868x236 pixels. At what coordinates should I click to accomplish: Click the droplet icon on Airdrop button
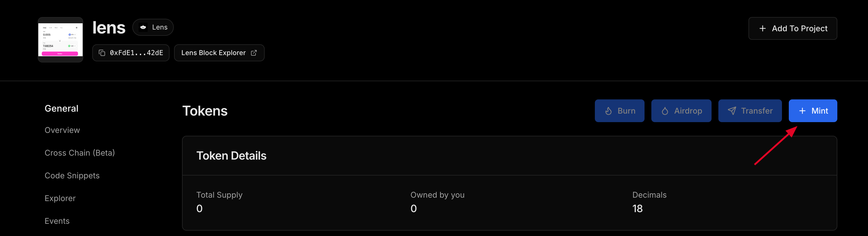point(664,111)
